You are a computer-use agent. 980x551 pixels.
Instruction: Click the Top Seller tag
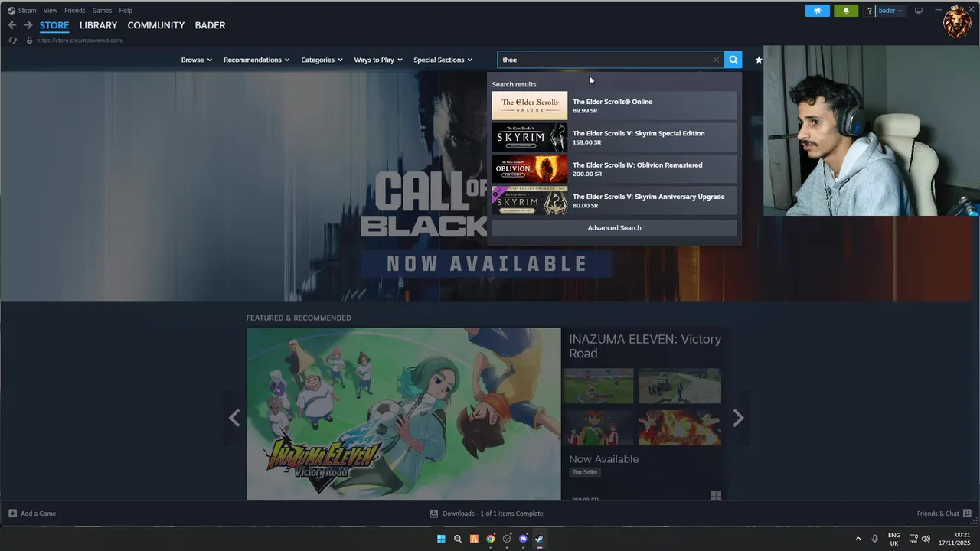[x=585, y=472]
